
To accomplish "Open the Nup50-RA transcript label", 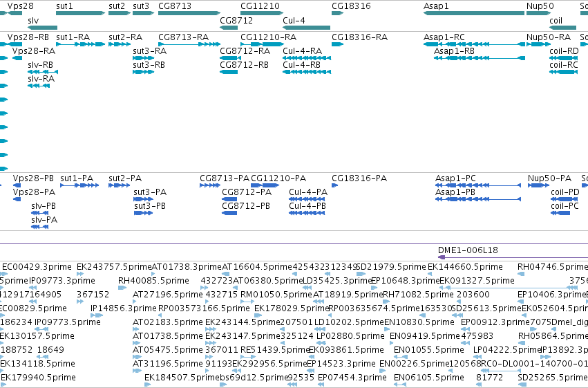I will [549, 37].
